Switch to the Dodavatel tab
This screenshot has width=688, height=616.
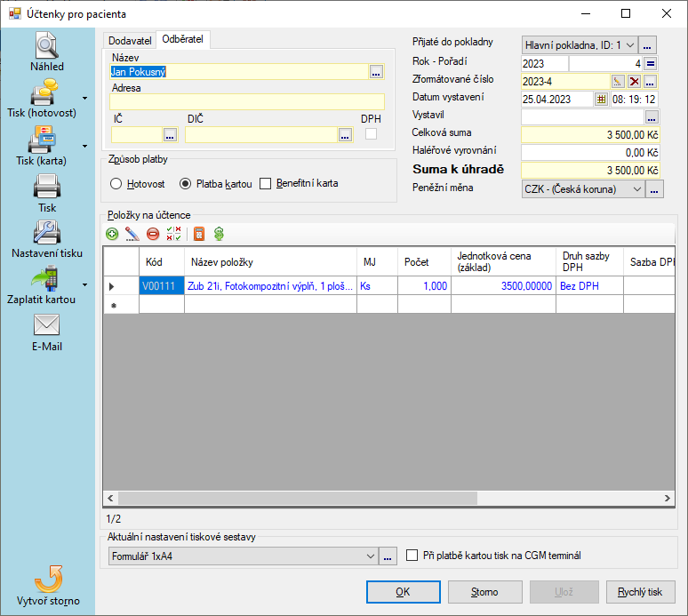tap(130, 40)
